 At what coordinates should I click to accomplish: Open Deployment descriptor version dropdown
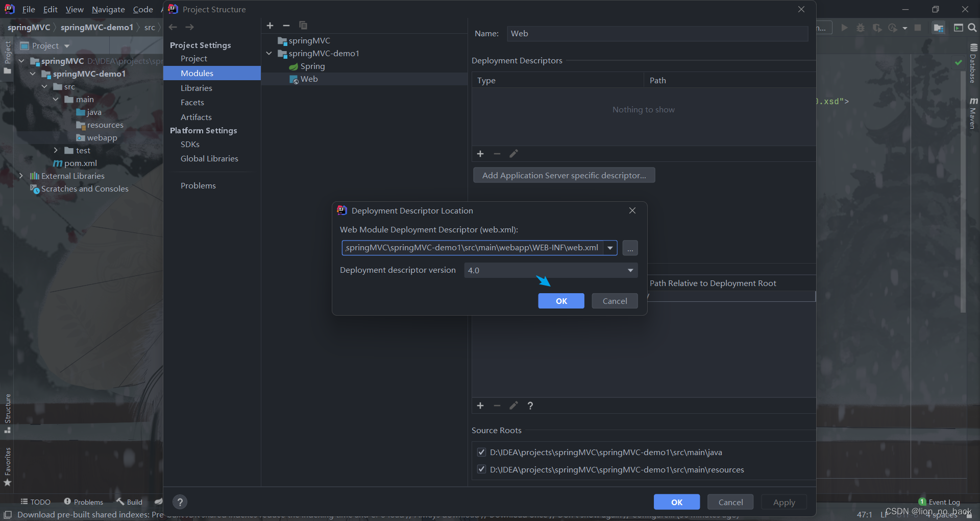pos(551,270)
